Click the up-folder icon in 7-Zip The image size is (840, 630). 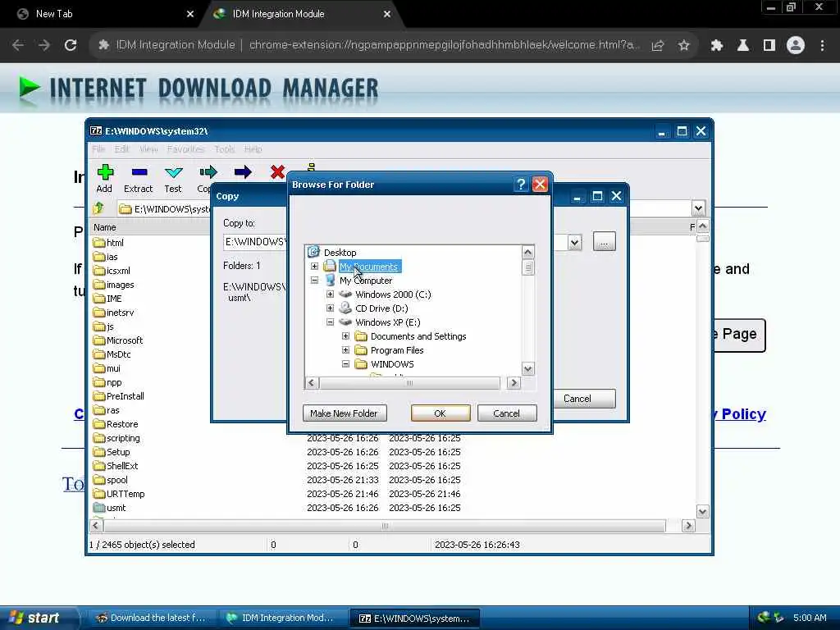[98, 208]
